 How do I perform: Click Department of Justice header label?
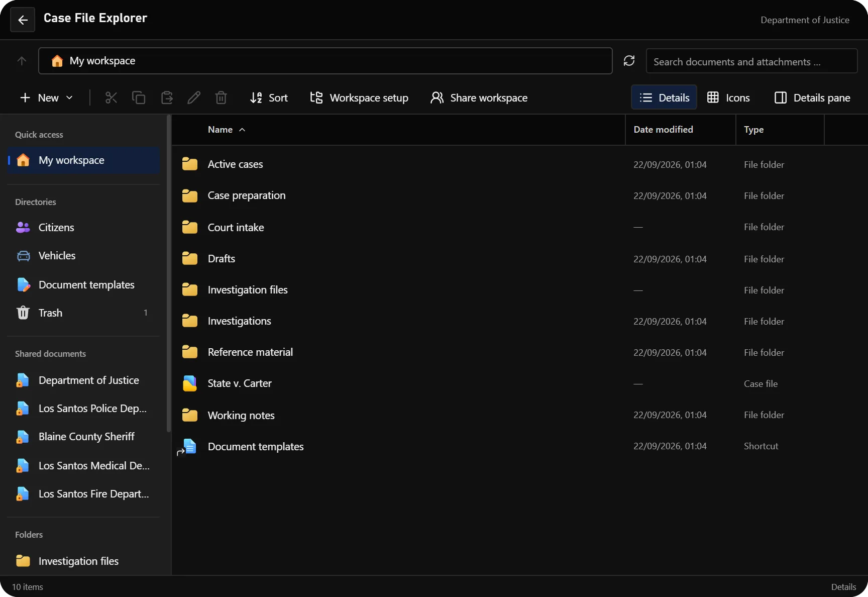805,20
